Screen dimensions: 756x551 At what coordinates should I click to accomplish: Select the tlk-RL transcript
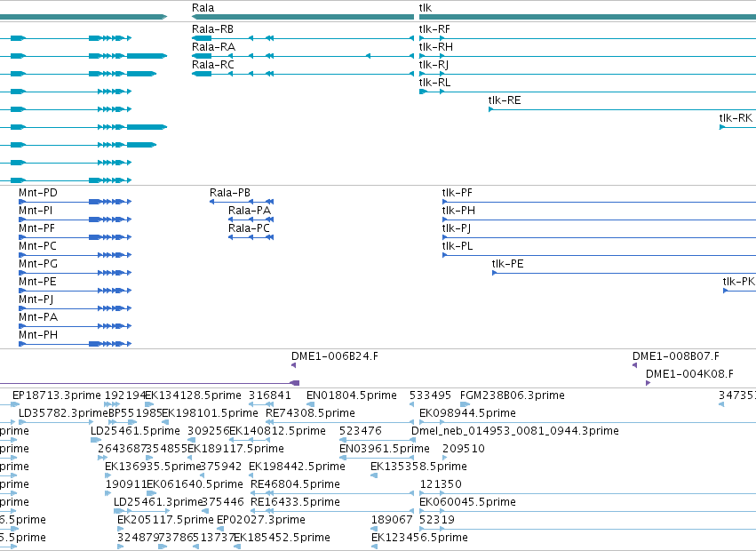coord(587,92)
